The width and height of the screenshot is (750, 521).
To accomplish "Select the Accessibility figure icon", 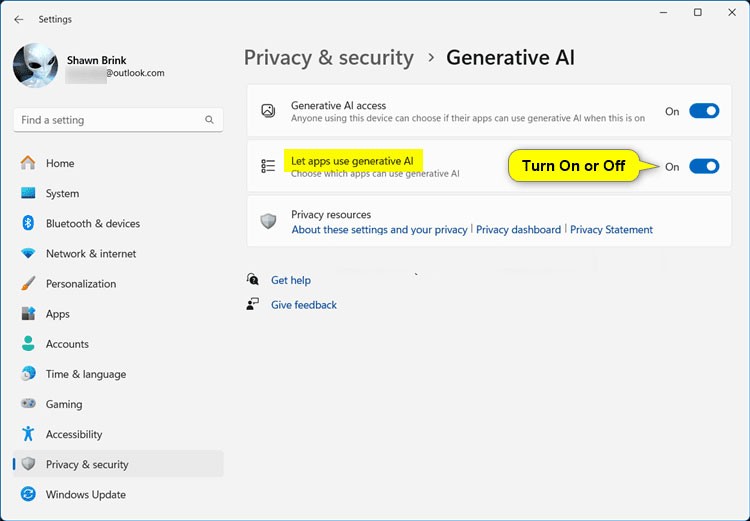I will 28,434.
